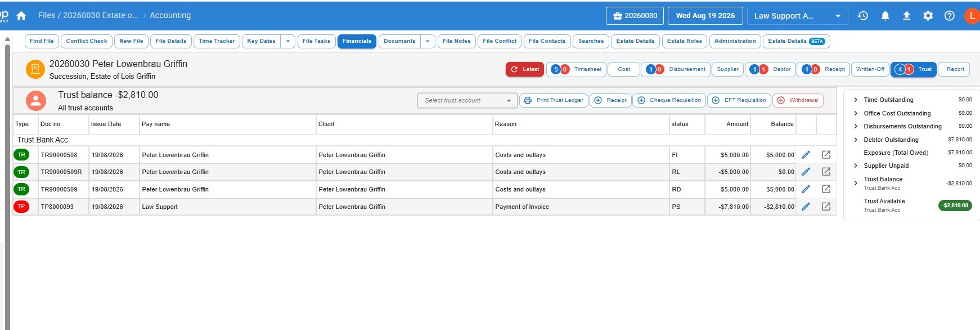Edit transaction TR90000509R with pencil icon
The image size is (980, 330).
point(806,172)
